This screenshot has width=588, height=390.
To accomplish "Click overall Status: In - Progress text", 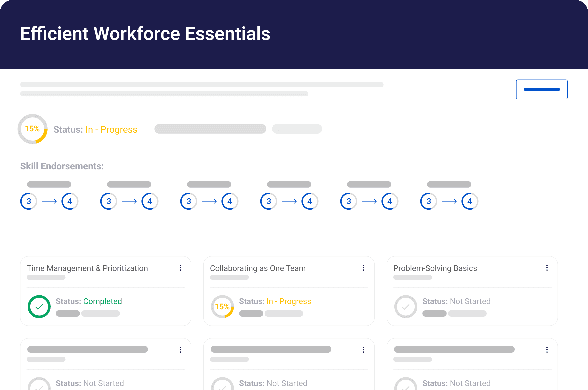I will click(x=95, y=129).
